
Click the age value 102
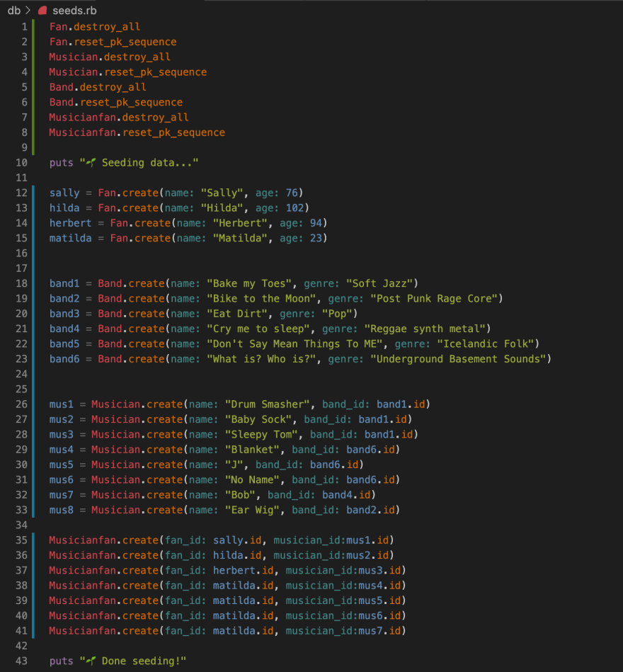tap(295, 208)
